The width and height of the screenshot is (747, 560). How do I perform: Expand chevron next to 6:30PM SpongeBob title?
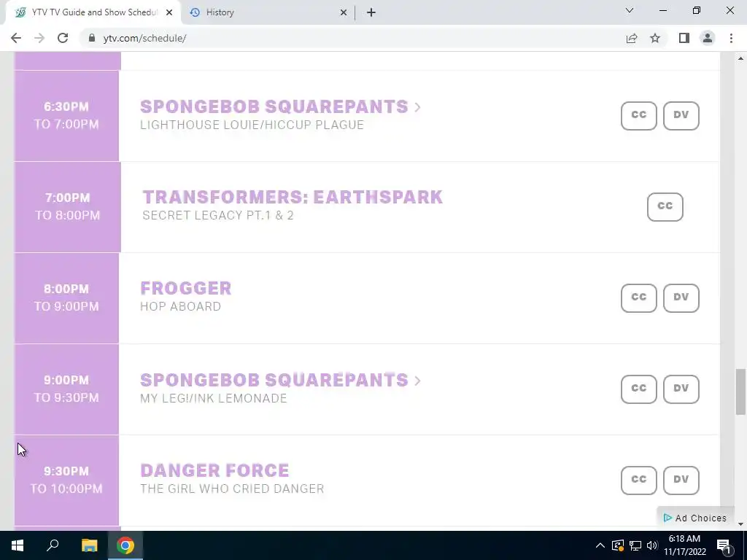click(x=417, y=107)
